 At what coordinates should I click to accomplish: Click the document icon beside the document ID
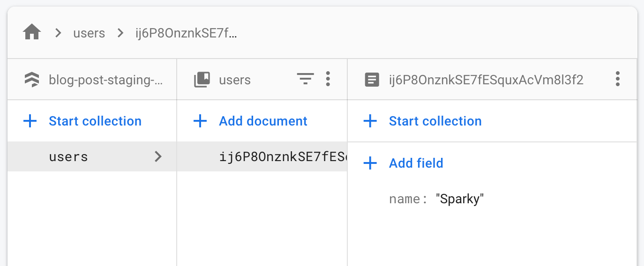[x=372, y=80]
